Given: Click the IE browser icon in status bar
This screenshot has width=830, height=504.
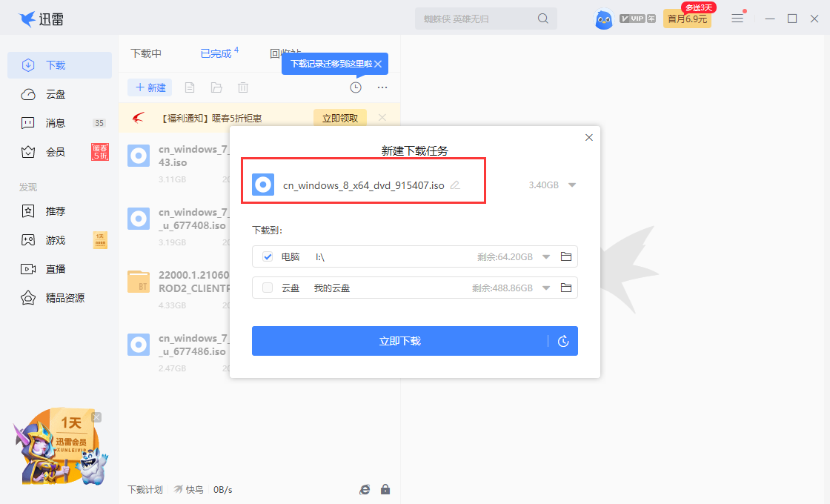Looking at the screenshot, I should coord(365,490).
